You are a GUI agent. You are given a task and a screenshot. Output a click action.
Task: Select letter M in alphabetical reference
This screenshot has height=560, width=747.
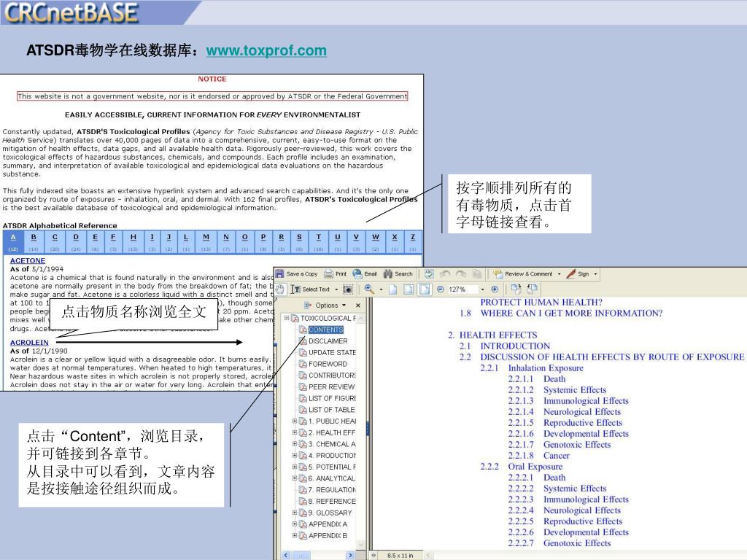point(206,237)
